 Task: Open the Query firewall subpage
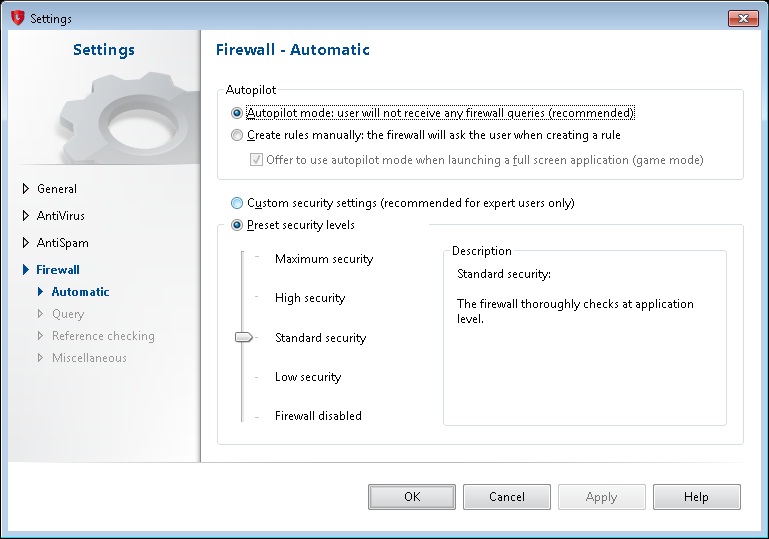pos(68,314)
